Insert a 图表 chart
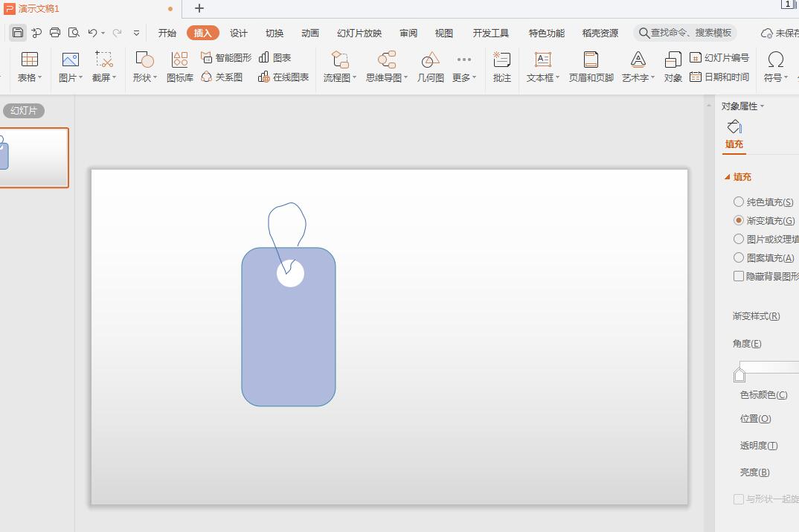 (x=275, y=57)
